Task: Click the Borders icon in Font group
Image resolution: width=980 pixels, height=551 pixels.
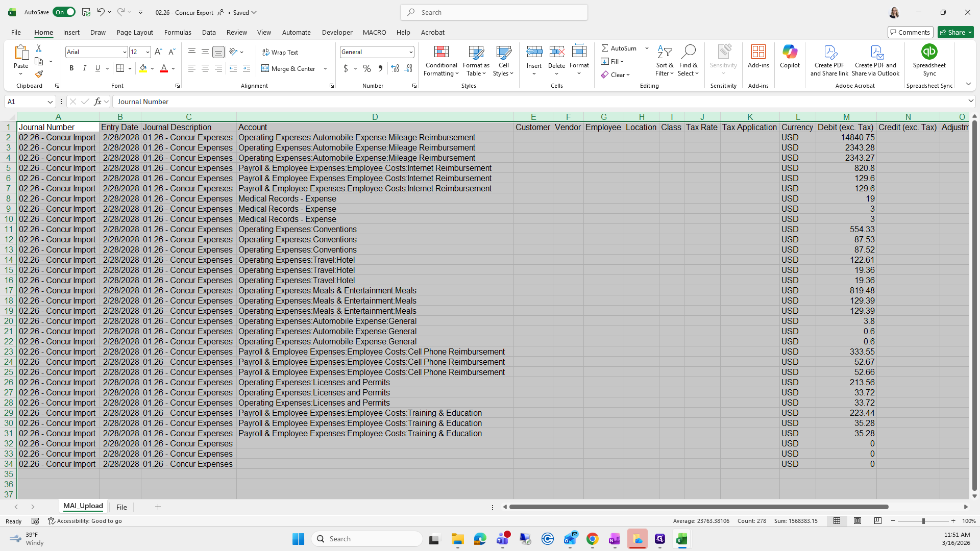Action: 120,68
